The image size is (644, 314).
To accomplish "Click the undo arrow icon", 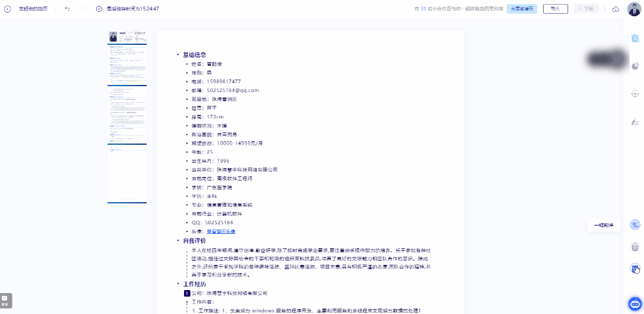I will (x=68, y=8).
